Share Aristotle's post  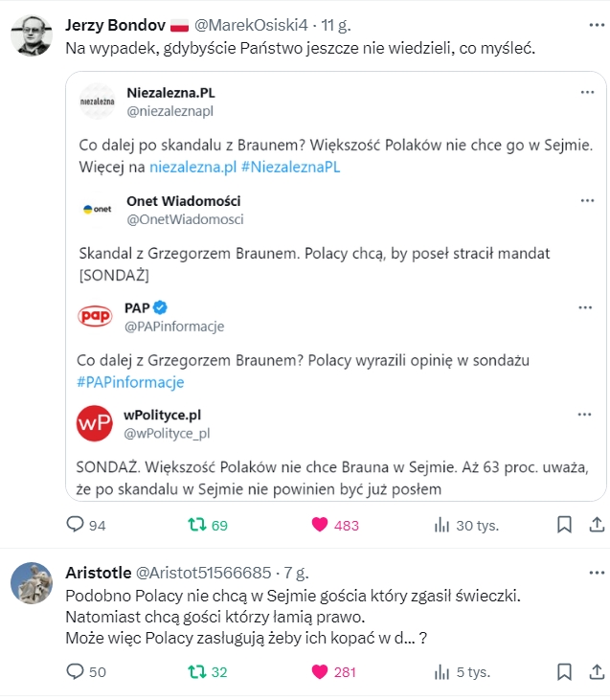[596, 671]
